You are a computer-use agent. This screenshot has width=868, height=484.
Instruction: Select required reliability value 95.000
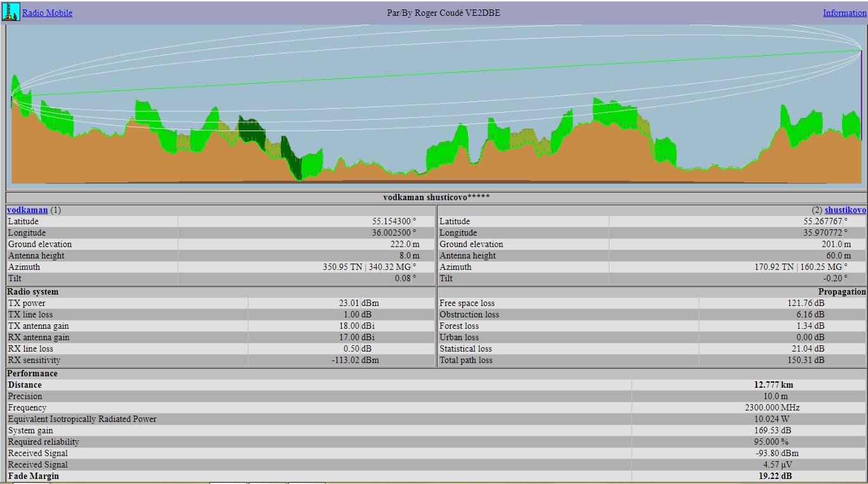pyautogui.click(x=767, y=442)
